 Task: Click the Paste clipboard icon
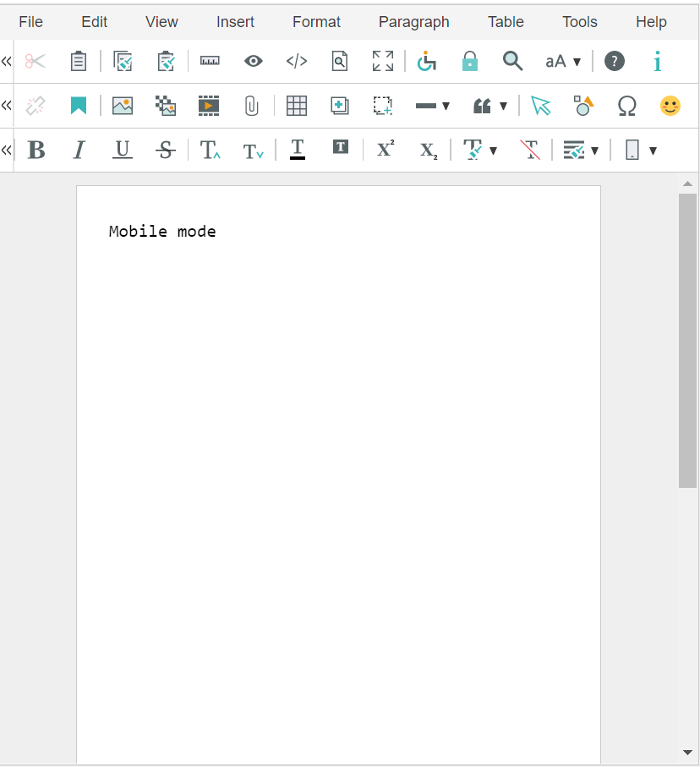tap(79, 61)
